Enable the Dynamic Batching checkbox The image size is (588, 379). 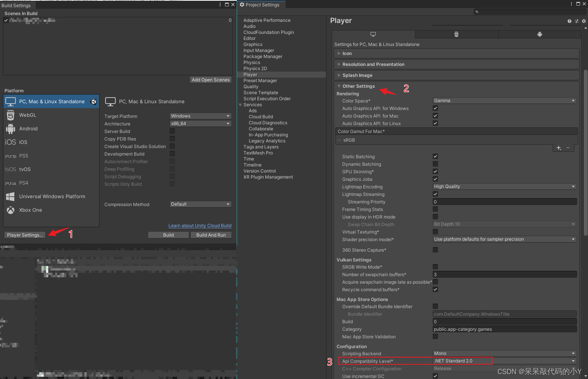tap(435, 164)
